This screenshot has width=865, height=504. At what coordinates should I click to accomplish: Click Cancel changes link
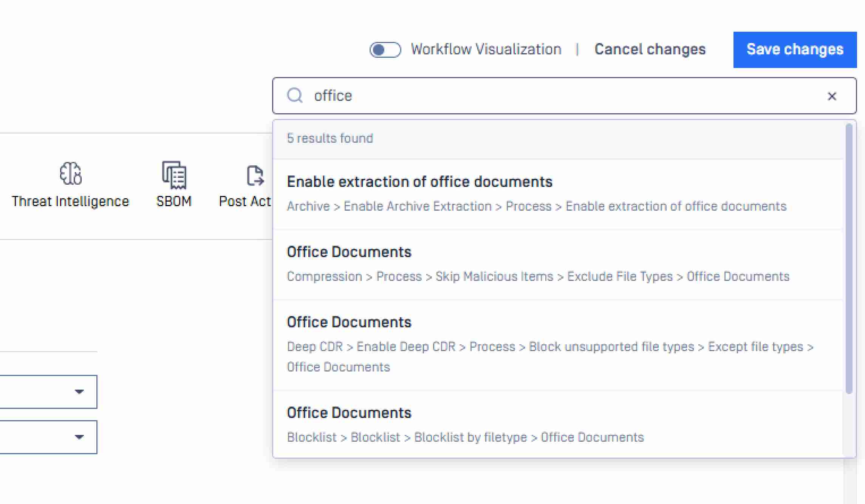pos(650,49)
